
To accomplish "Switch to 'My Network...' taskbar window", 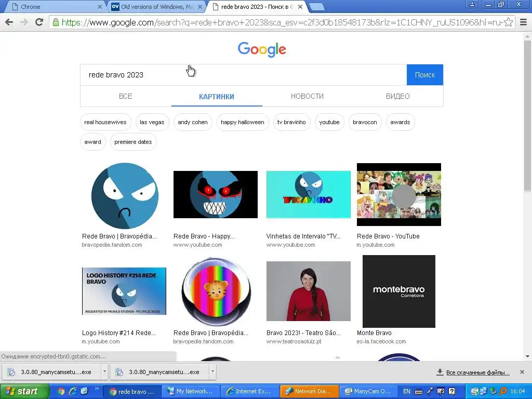I will 191,391.
